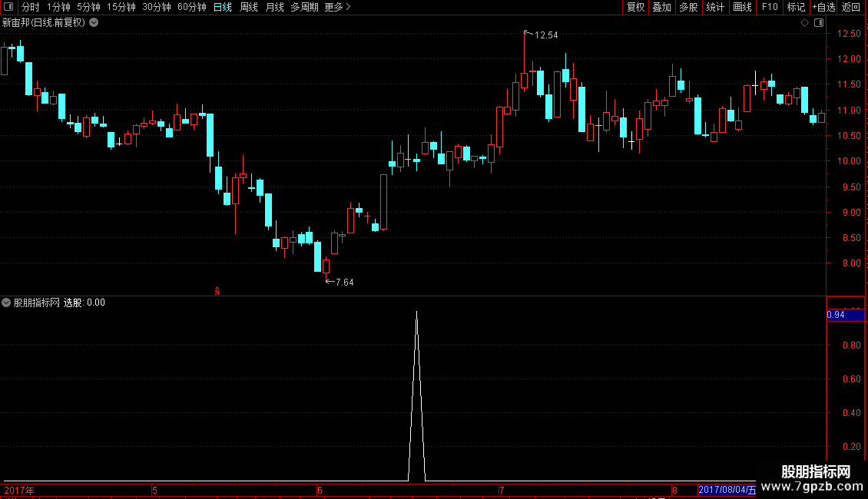The height and width of the screenshot is (499, 868).
Task: Click the red S marker below candles
Action: tap(217, 291)
